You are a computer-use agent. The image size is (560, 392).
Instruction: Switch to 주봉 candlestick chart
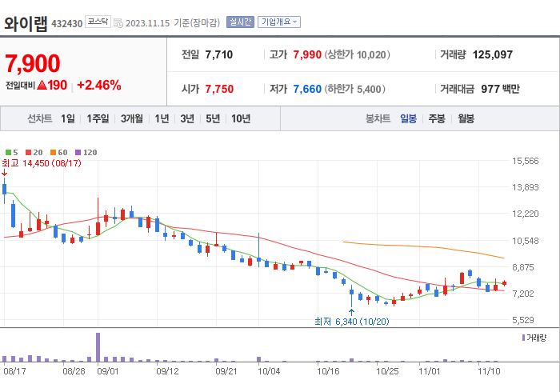[437, 118]
